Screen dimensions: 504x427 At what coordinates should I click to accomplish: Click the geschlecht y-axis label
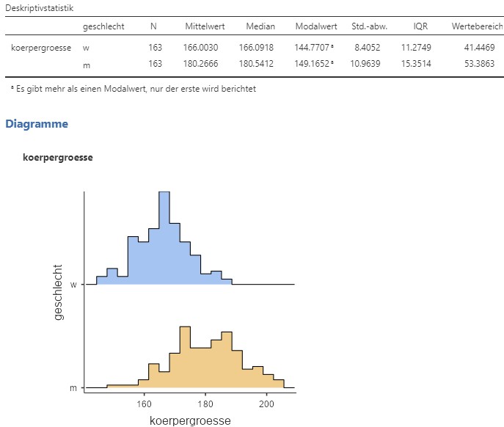pos(58,292)
